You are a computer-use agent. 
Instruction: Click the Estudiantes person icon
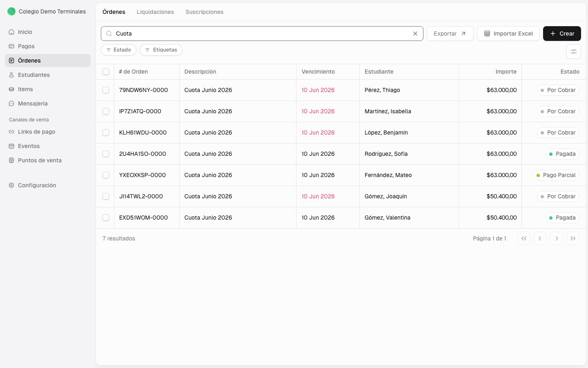[x=11, y=75]
